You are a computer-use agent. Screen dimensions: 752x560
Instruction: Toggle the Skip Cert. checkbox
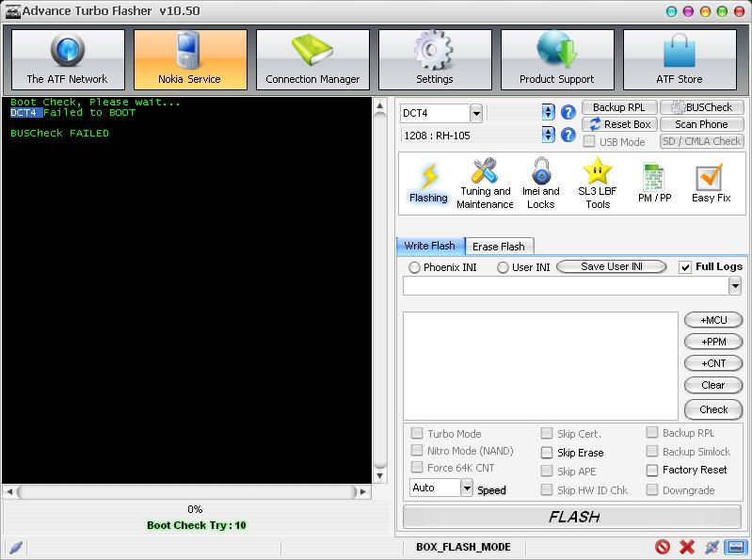tap(547, 434)
